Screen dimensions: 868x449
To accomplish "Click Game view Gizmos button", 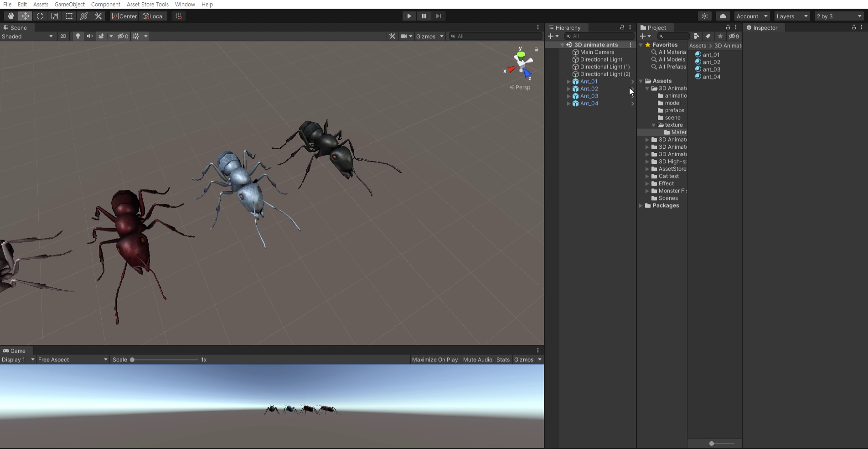I will tap(524, 360).
